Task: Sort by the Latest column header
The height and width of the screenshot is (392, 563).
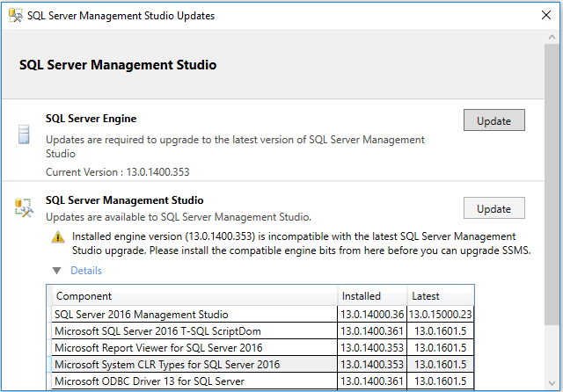Action: (x=440, y=296)
